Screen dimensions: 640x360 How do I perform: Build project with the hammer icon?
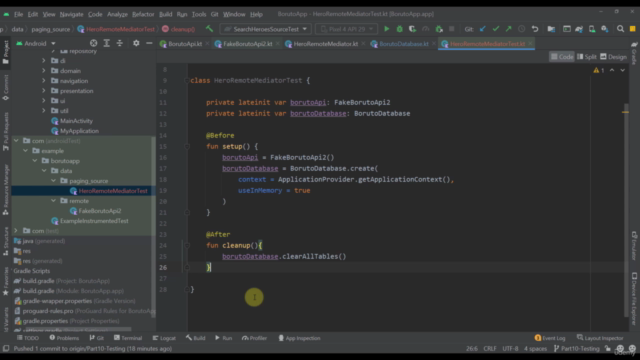pyautogui.click(x=209, y=29)
